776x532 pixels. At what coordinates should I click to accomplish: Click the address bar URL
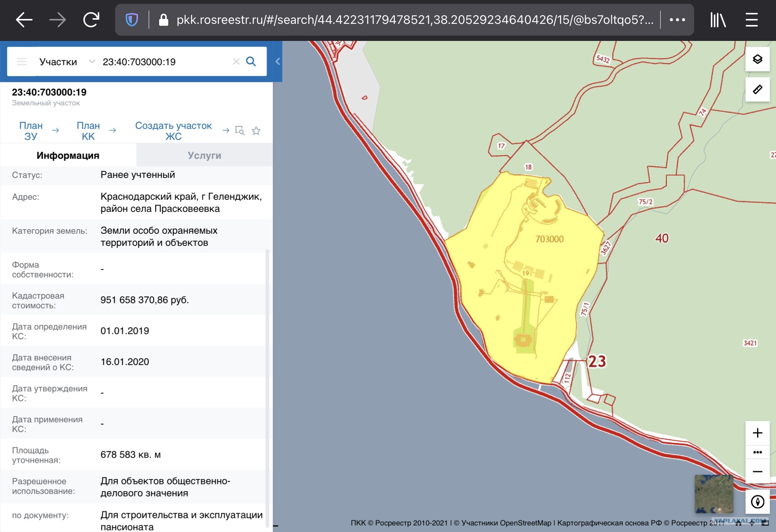(415, 20)
